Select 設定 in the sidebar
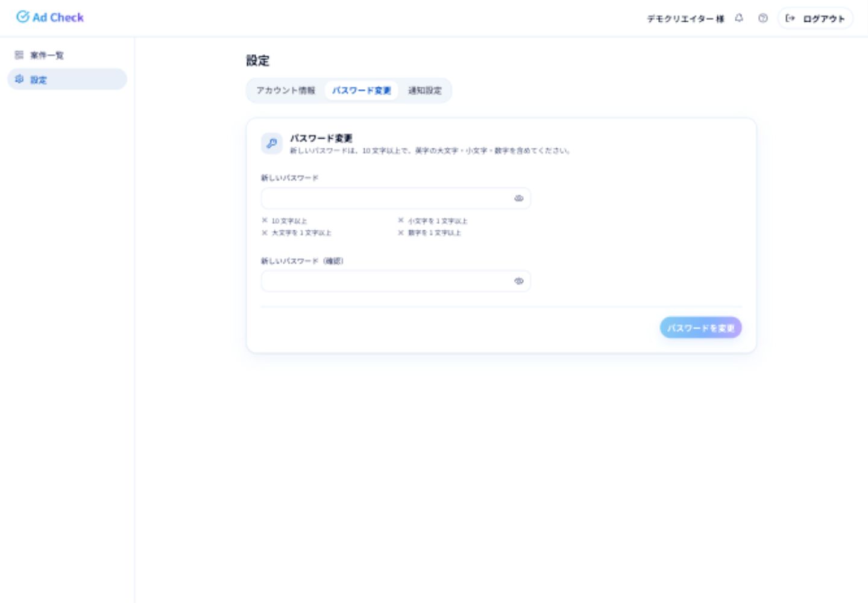The width and height of the screenshot is (868, 603). [67, 79]
